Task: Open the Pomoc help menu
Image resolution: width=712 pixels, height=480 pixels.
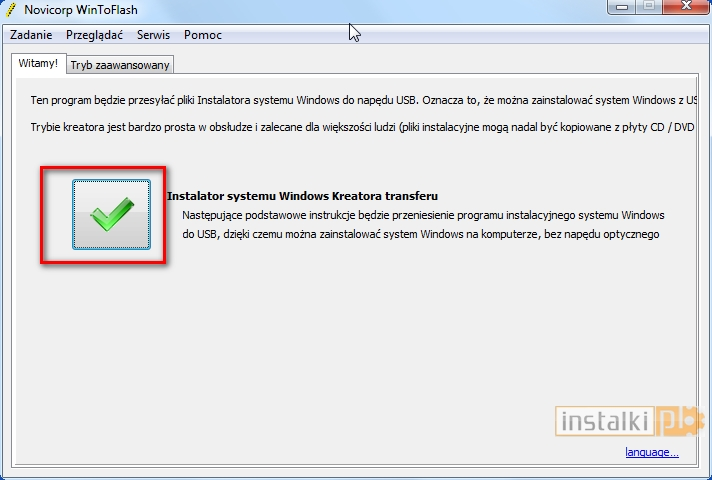Action: point(203,35)
